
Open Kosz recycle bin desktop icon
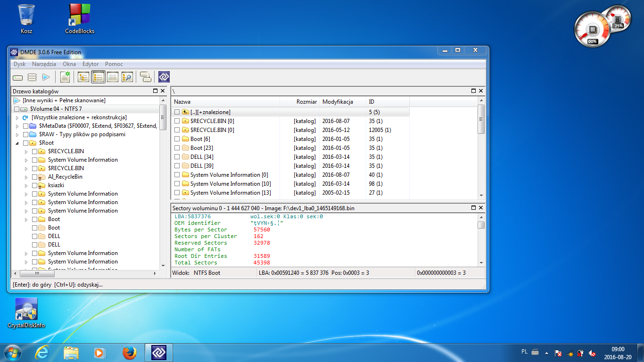pyautogui.click(x=26, y=19)
